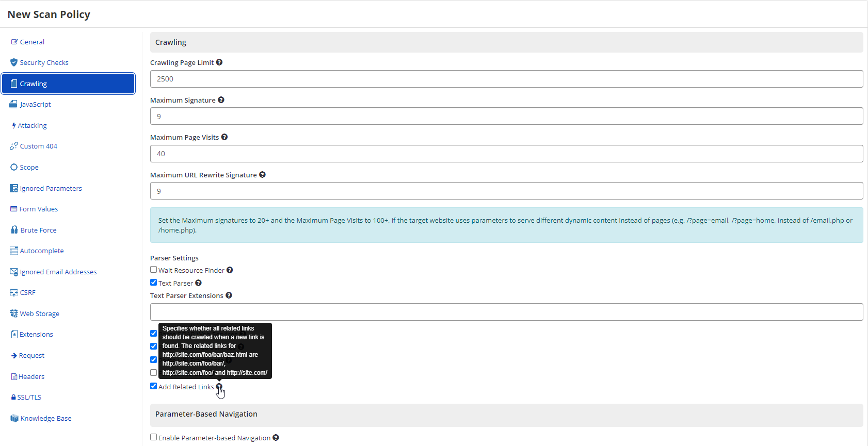Uncheck the Text Parser checkbox
The image size is (868, 446).
[x=154, y=283]
